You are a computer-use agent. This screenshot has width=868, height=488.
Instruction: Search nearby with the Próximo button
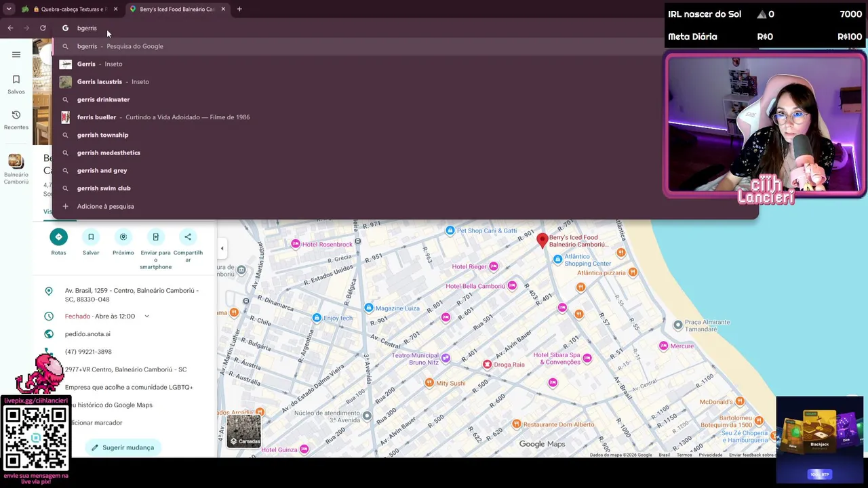[123, 237]
